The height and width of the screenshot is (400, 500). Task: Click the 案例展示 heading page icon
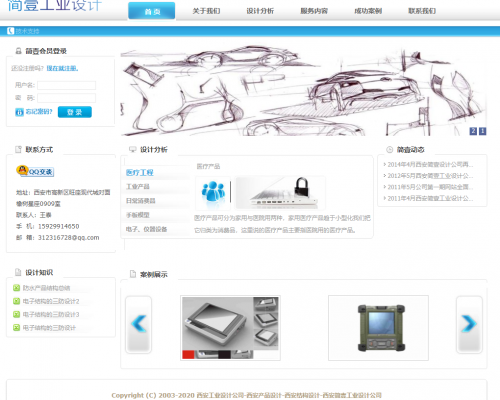pyautogui.click(x=133, y=274)
